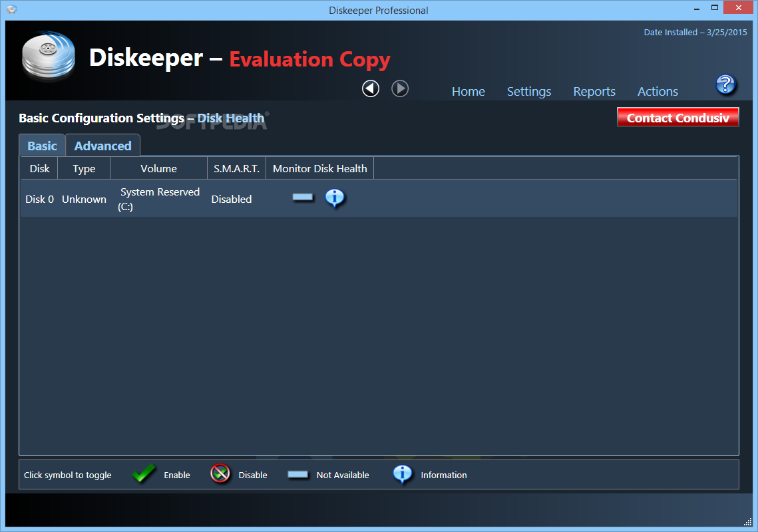758x532 pixels.
Task: Click the Disk Health heading text
Action: [x=230, y=118]
